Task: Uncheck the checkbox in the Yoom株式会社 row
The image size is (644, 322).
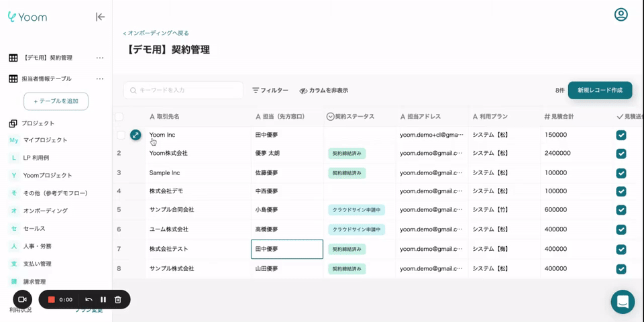Action: 621,154
